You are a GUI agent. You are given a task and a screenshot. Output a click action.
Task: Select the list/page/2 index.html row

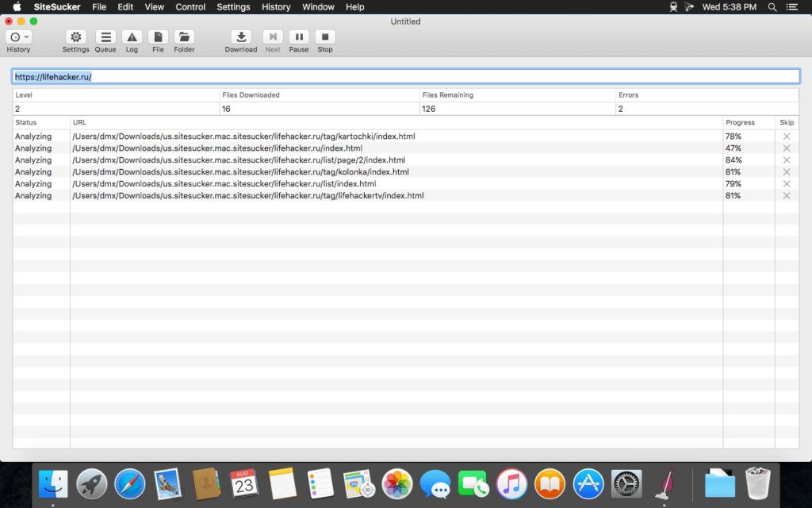pyautogui.click(x=238, y=160)
